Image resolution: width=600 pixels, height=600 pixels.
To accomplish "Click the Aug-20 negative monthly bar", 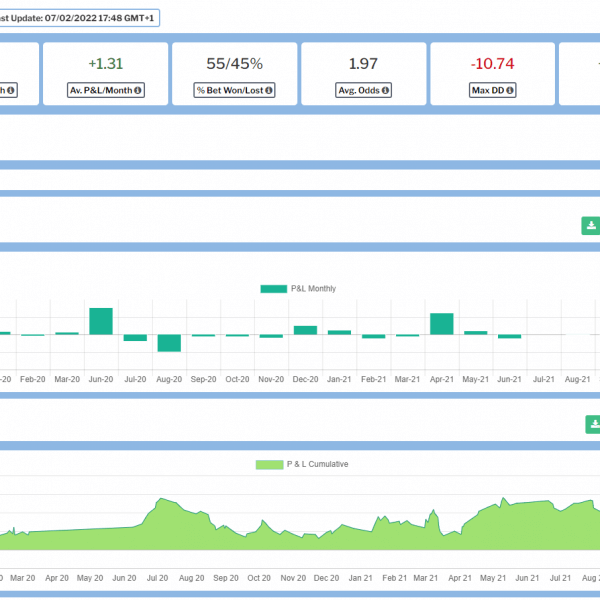I will pyautogui.click(x=169, y=343).
